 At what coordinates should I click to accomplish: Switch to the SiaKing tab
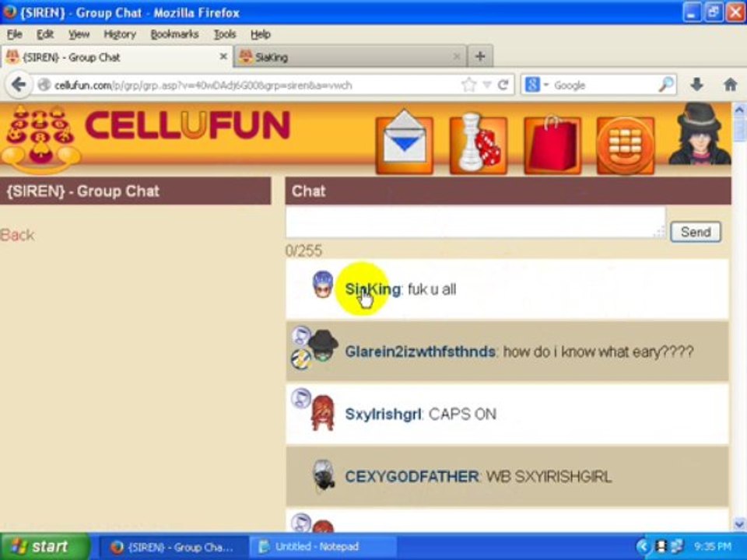pyautogui.click(x=350, y=57)
